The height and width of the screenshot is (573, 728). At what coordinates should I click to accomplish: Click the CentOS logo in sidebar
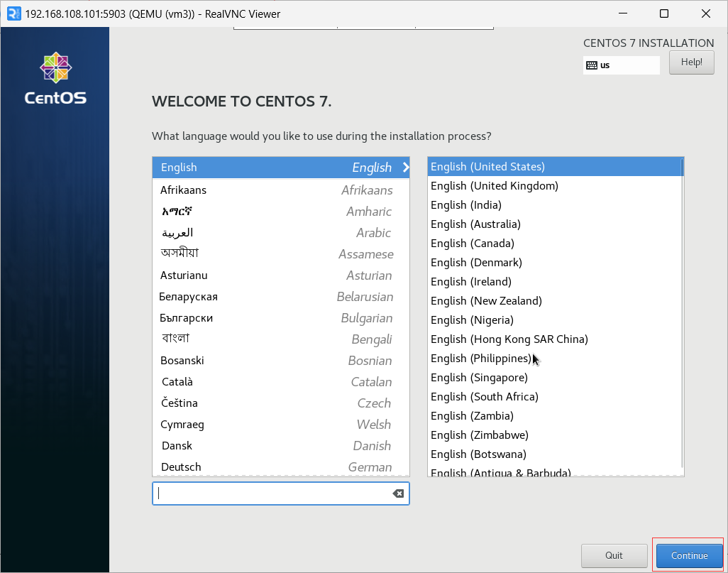coord(55,79)
